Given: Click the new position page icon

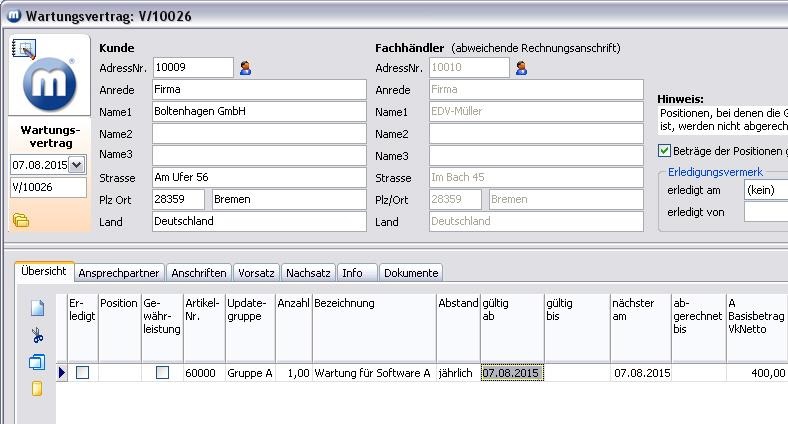Looking at the screenshot, I should (38, 309).
